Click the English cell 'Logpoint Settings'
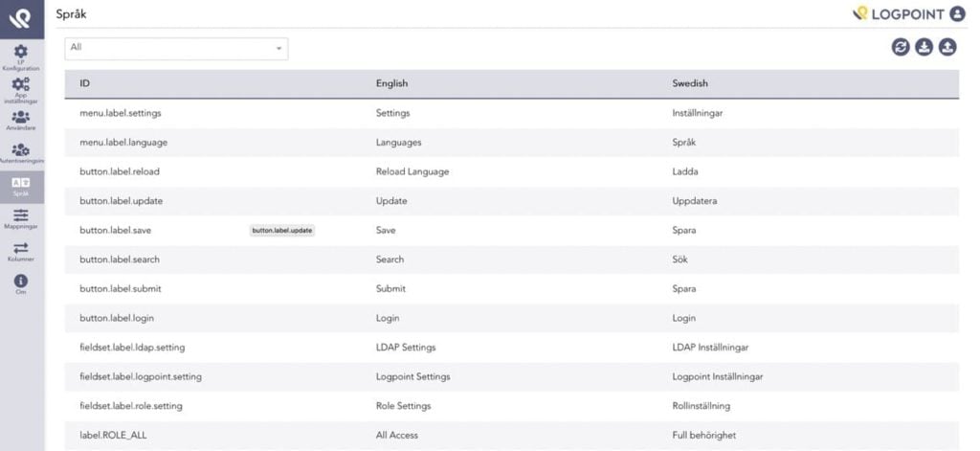 pyautogui.click(x=412, y=376)
